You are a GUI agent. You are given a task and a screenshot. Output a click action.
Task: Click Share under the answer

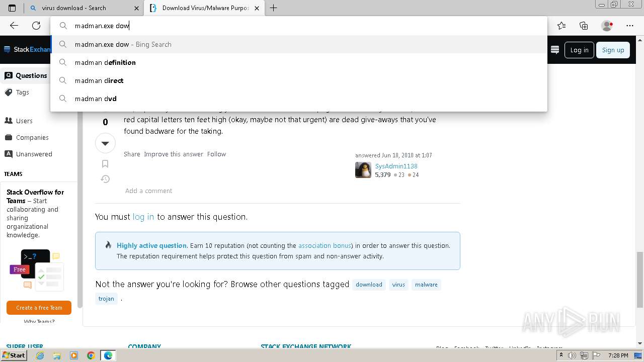coord(132,154)
